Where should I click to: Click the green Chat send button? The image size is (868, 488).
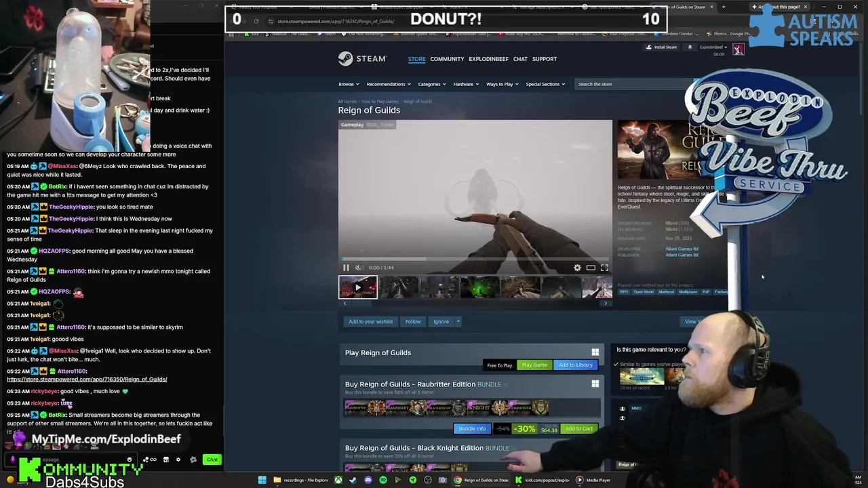point(212,460)
